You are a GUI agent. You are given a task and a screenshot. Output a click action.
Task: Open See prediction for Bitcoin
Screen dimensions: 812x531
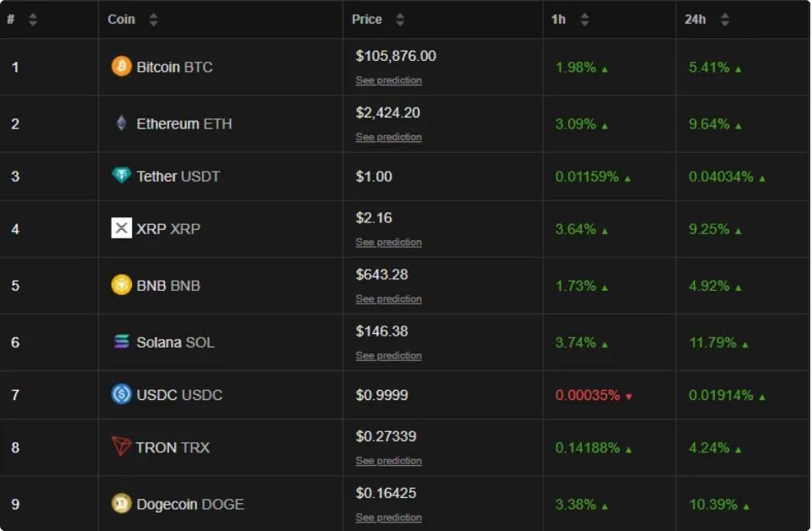(387, 79)
